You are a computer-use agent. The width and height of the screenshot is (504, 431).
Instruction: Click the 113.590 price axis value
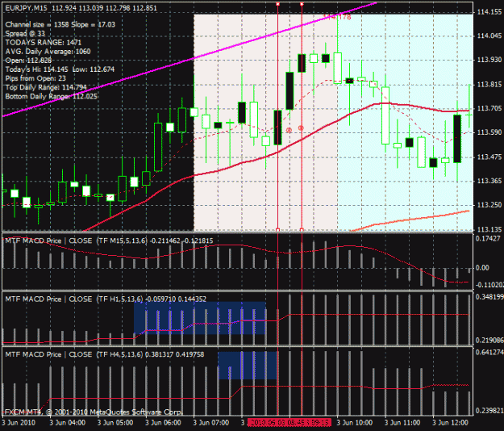489,132
